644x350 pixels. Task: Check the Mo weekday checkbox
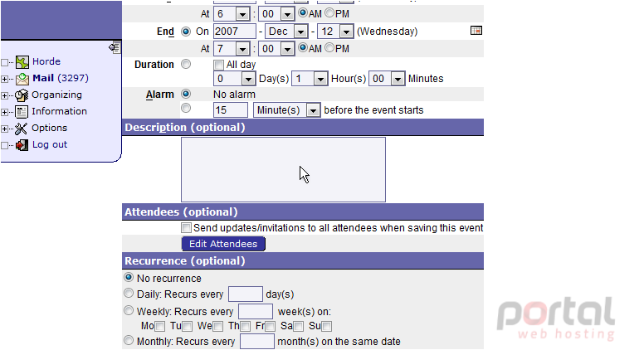pos(160,326)
